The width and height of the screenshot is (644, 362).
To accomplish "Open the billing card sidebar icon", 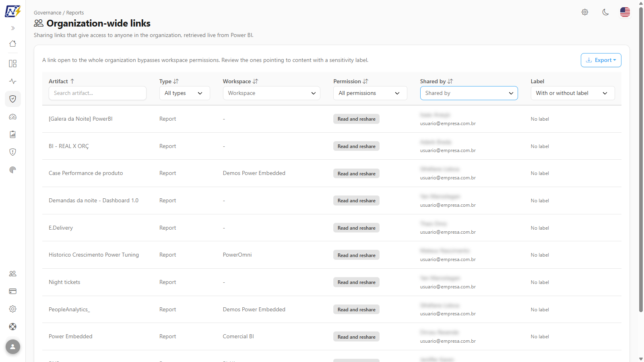I will (13, 291).
